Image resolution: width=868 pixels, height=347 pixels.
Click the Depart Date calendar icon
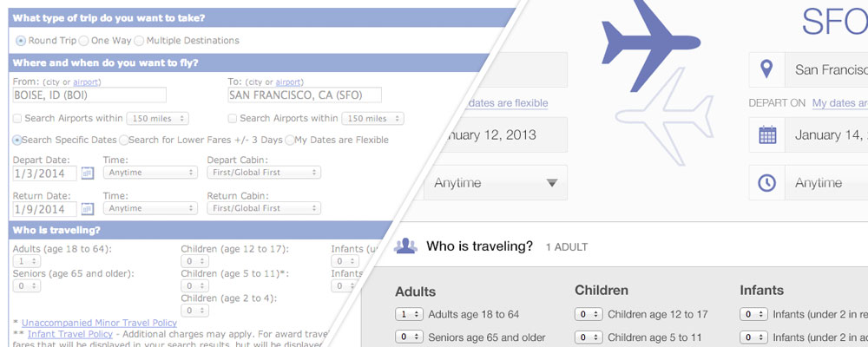click(x=87, y=173)
